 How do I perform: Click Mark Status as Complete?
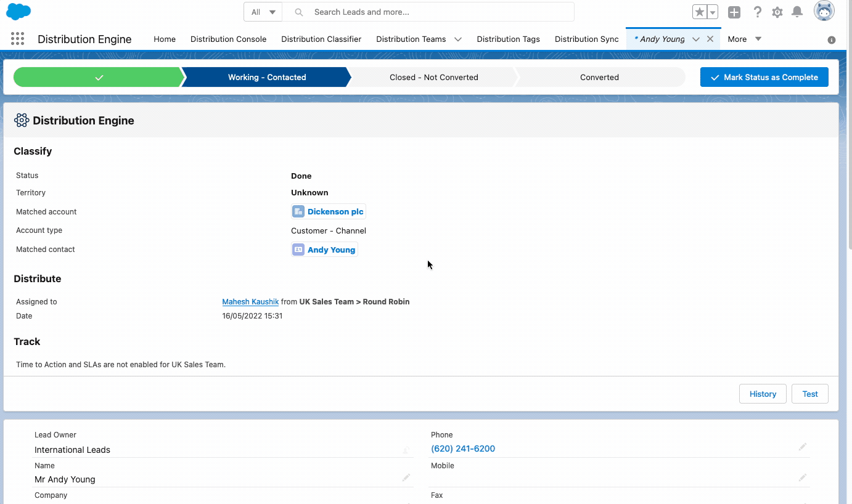point(764,77)
